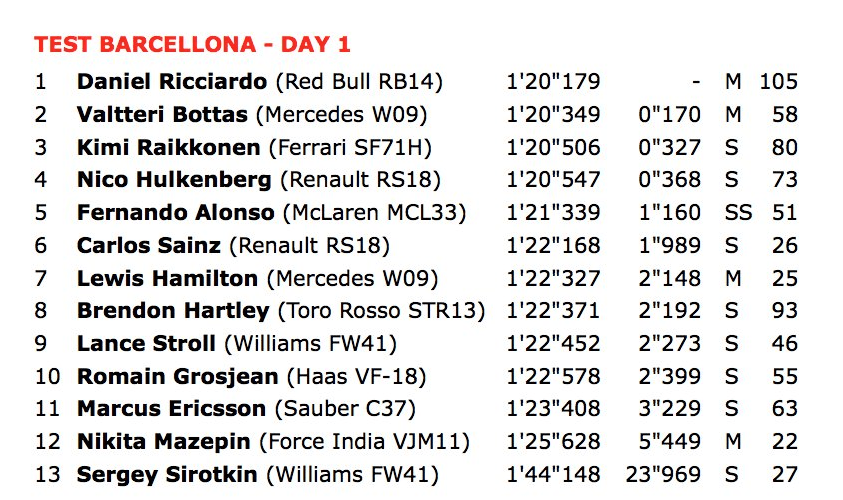Click the 23"969 gap value
The height and width of the screenshot is (500, 843).
[x=663, y=475]
